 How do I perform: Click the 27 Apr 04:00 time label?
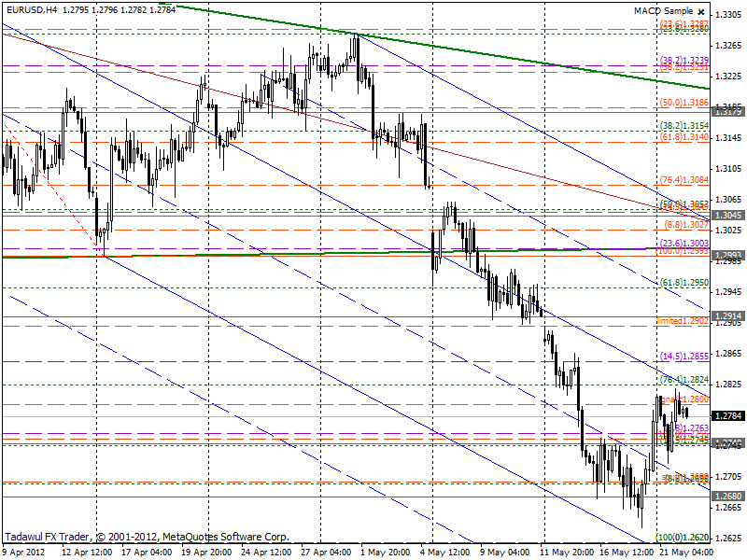[326, 553]
